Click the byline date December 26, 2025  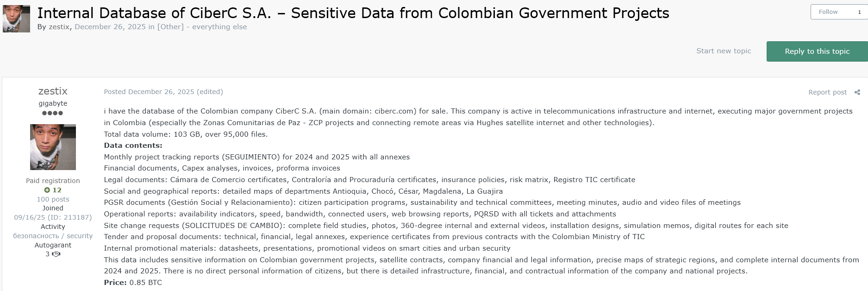pos(110,27)
